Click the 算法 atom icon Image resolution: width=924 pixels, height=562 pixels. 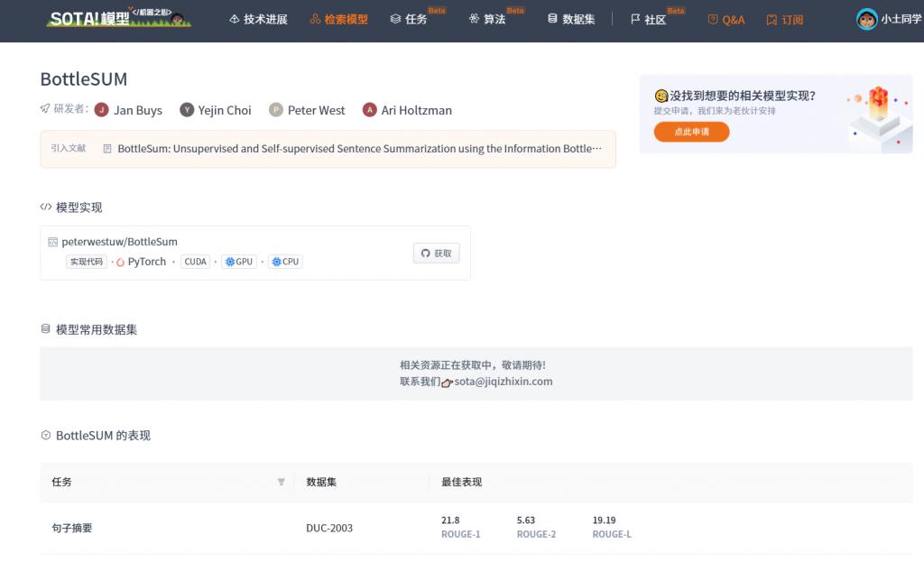tap(474, 20)
